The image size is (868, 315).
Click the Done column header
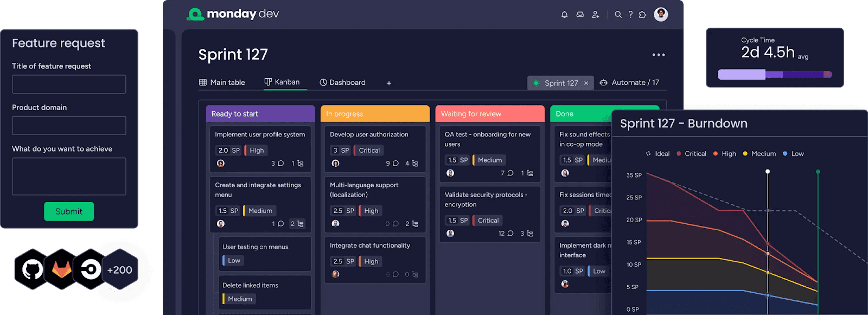[581, 114]
